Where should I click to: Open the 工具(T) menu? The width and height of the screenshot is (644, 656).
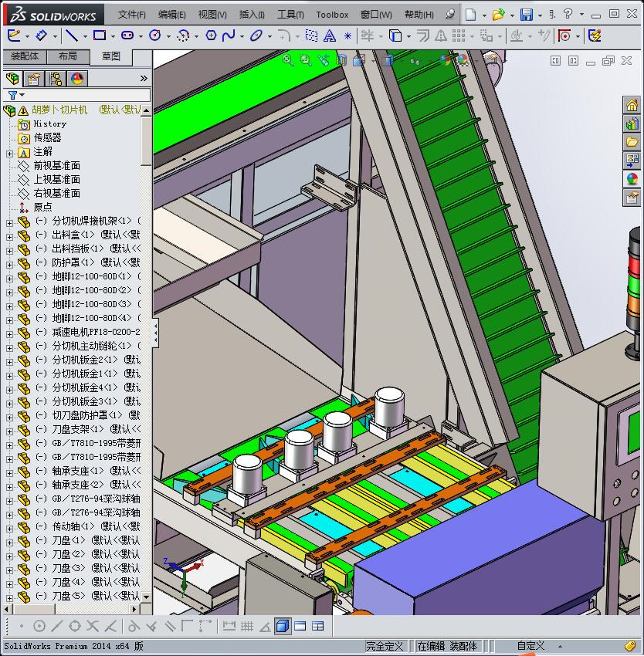(290, 15)
